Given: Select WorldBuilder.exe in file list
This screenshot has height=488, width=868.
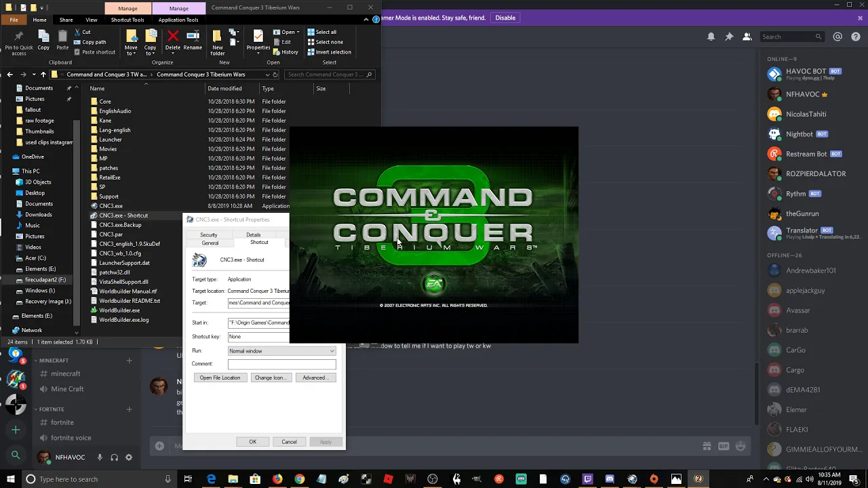Looking at the screenshot, I should click(x=119, y=310).
